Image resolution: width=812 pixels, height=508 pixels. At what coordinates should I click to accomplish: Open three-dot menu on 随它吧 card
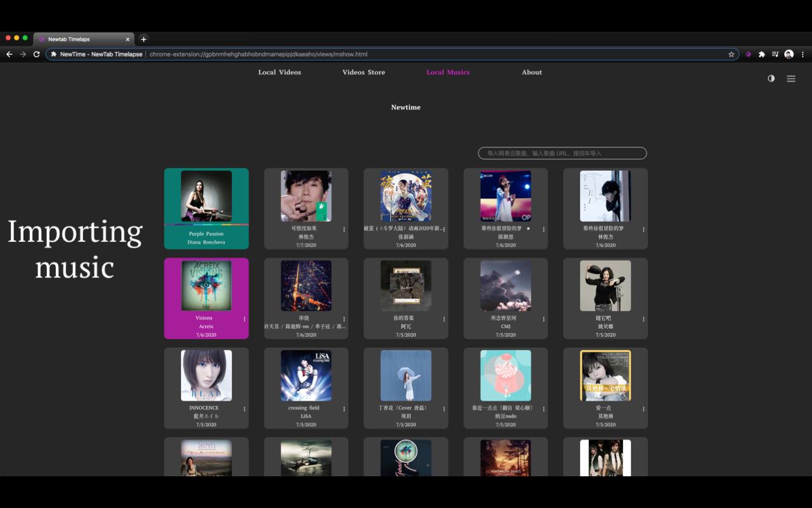pyautogui.click(x=643, y=319)
